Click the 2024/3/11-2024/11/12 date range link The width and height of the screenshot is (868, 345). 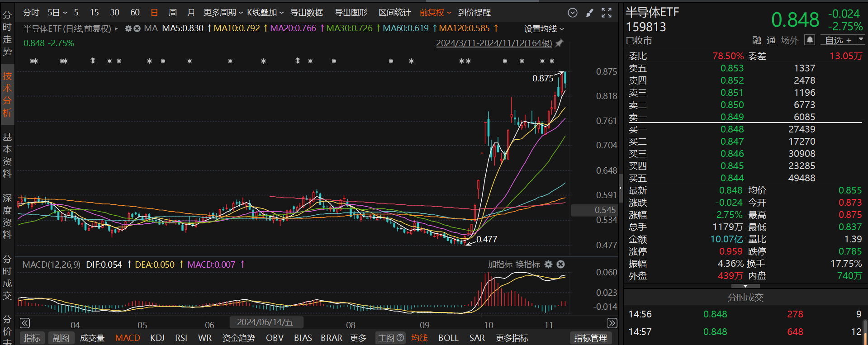point(494,43)
